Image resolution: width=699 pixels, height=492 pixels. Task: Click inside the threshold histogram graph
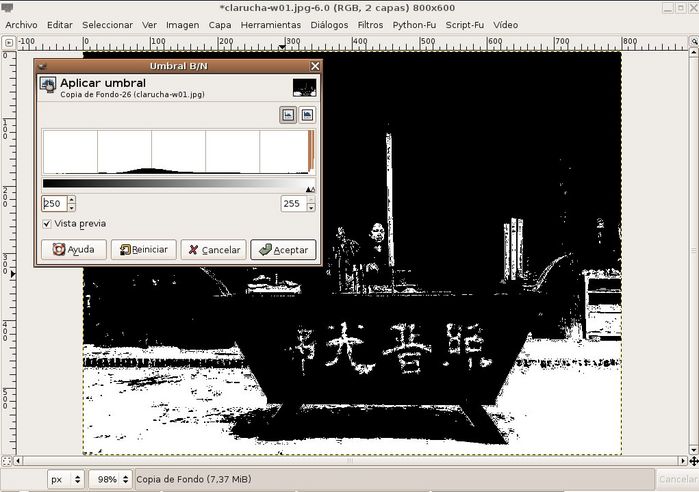click(178, 152)
